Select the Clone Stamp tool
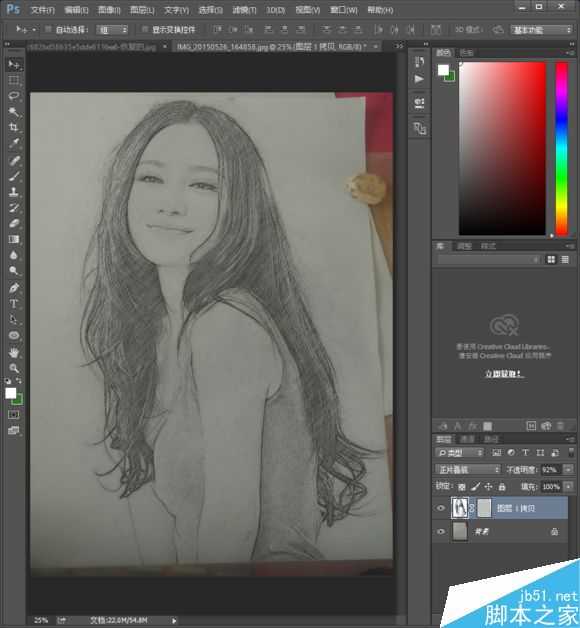The image size is (580, 628). click(14, 191)
